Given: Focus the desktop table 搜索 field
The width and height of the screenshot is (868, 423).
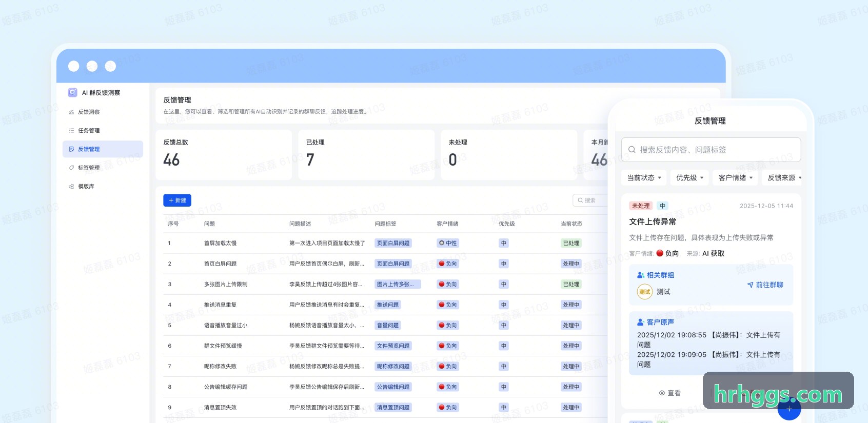Looking at the screenshot, I should (x=590, y=200).
